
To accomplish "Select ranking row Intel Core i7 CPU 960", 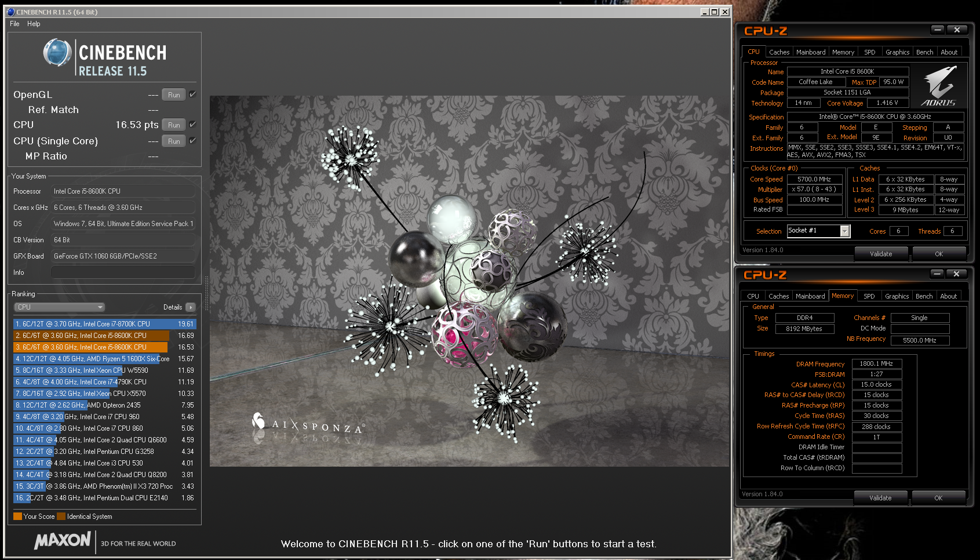I will (105, 417).
